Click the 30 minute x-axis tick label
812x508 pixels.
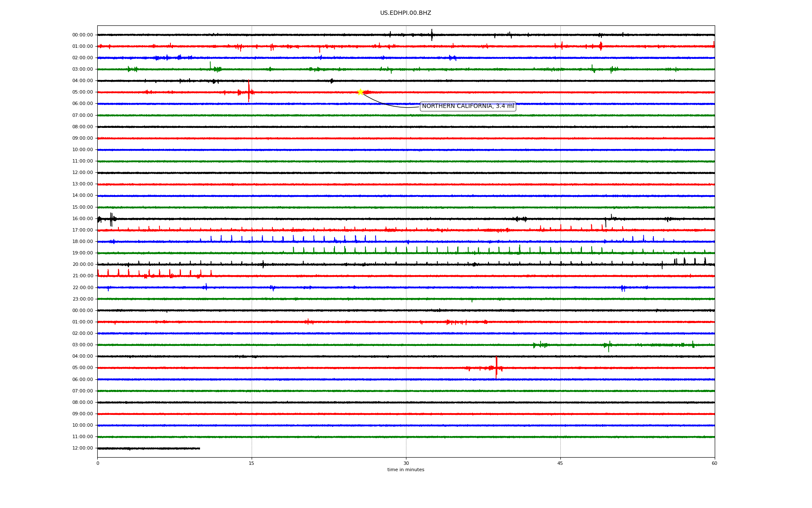pyautogui.click(x=406, y=463)
